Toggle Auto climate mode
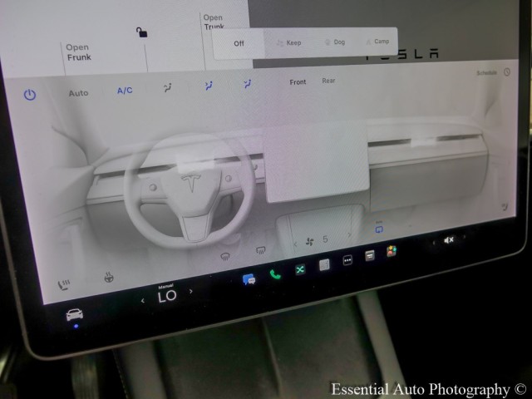Image resolution: width=532 pixels, height=399 pixels. [x=78, y=93]
